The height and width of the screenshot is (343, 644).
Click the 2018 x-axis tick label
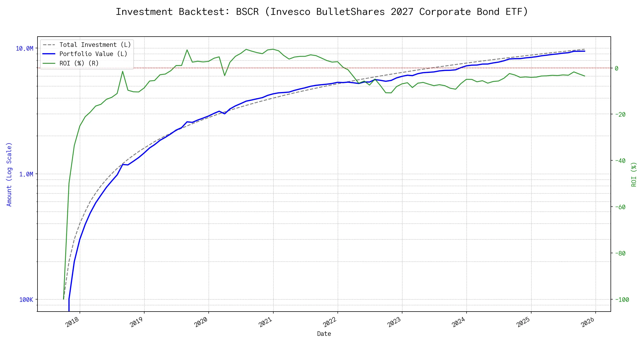72,322
